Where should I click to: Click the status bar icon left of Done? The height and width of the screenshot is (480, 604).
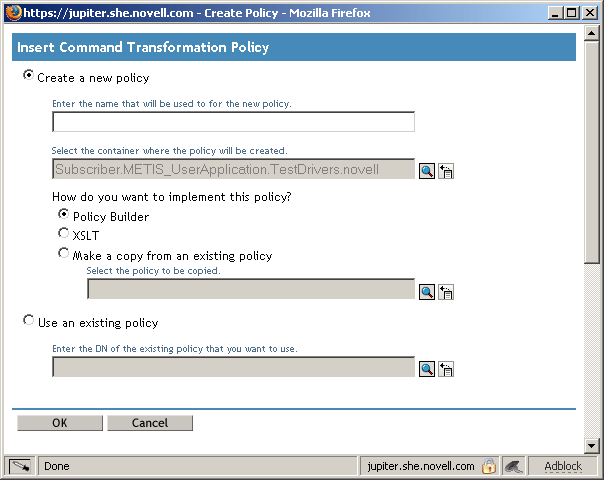click(21, 466)
